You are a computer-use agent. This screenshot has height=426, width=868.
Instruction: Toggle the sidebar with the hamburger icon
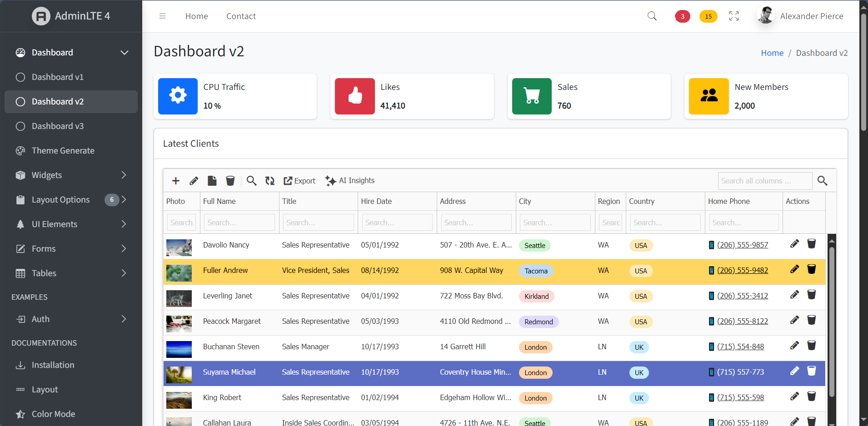click(162, 16)
